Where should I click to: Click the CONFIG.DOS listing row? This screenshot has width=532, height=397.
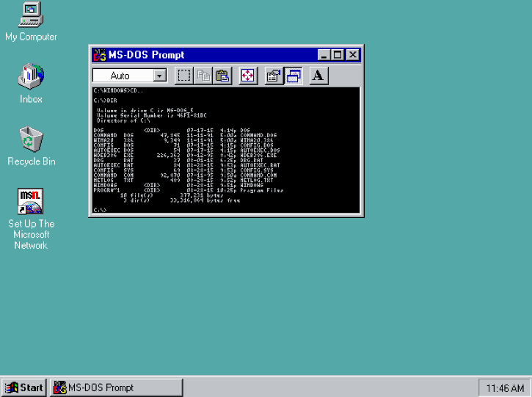click(x=183, y=145)
